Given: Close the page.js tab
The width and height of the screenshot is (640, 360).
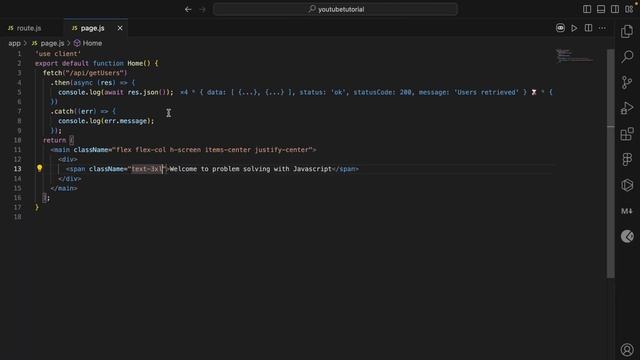Looking at the screenshot, I should (x=120, y=28).
